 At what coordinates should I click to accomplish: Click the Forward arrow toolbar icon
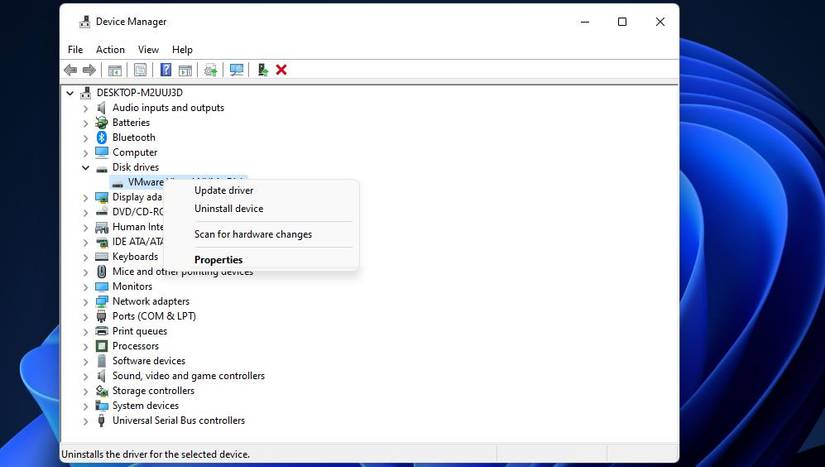(89, 70)
